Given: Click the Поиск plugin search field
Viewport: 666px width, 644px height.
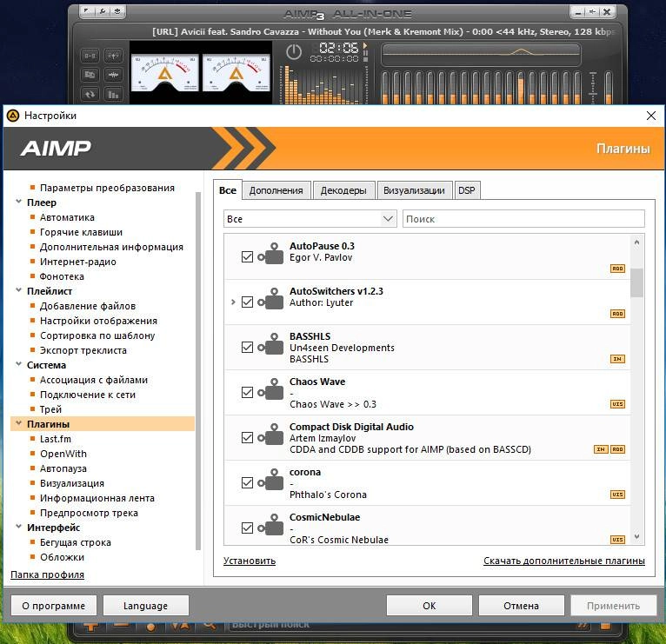Looking at the screenshot, I should (x=523, y=219).
